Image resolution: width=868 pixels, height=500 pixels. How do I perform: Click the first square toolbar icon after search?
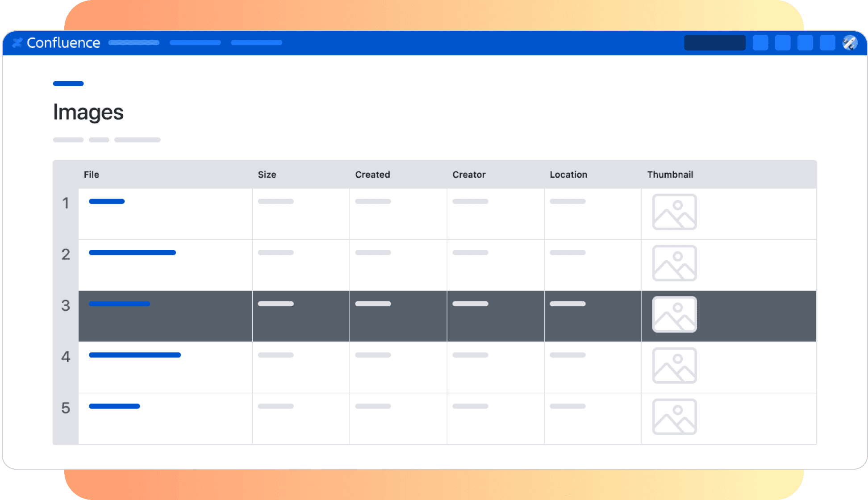pyautogui.click(x=760, y=42)
